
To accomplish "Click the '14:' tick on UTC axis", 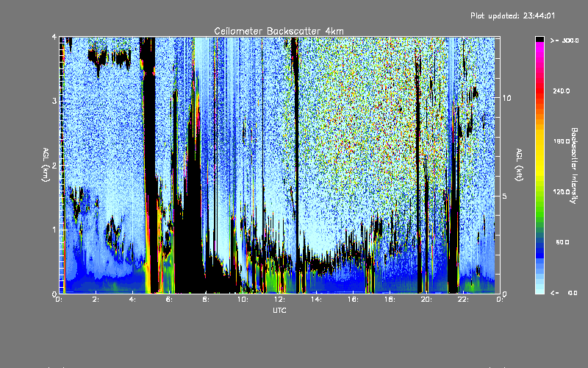I will tap(316, 300).
